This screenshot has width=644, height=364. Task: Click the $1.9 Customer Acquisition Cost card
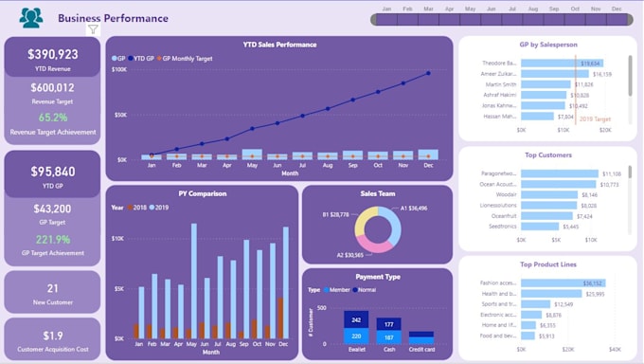point(53,339)
